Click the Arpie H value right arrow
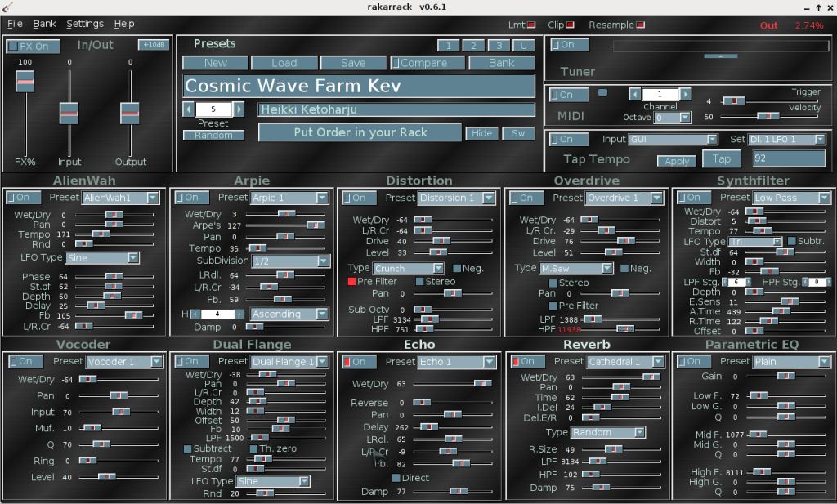The height and width of the screenshot is (504, 837). pyautogui.click(x=239, y=314)
